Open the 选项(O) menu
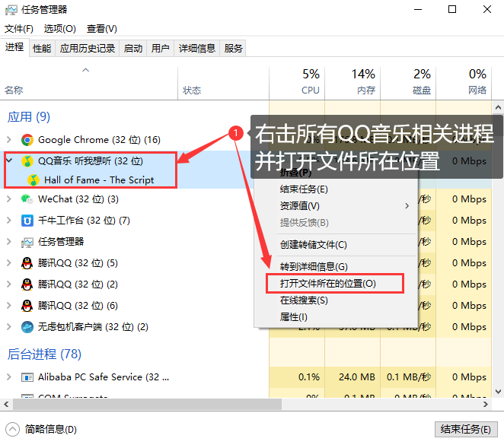 tap(60, 29)
